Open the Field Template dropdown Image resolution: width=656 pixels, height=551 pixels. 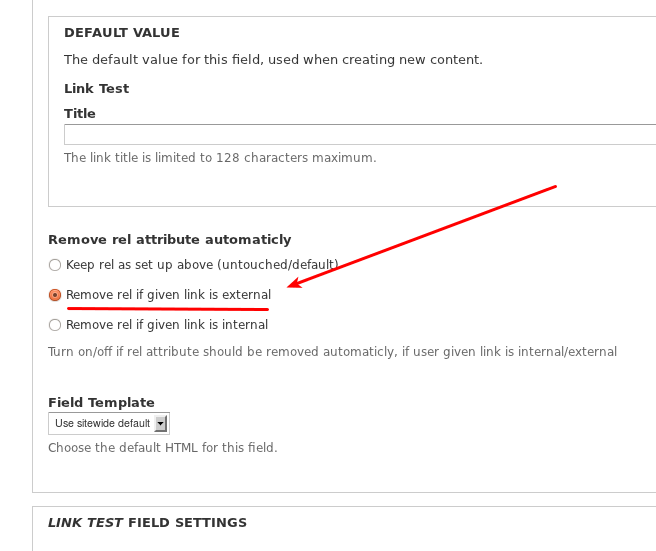pyautogui.click(x=109, y=423)
